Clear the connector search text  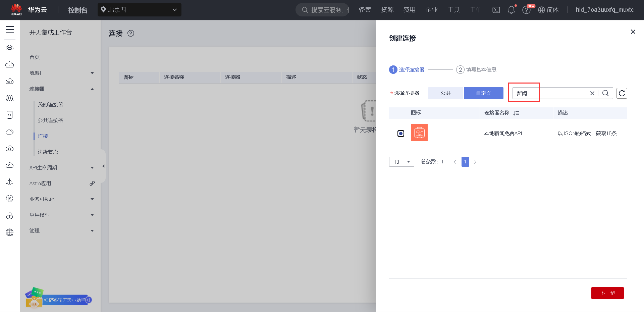[x=592, y=93]
